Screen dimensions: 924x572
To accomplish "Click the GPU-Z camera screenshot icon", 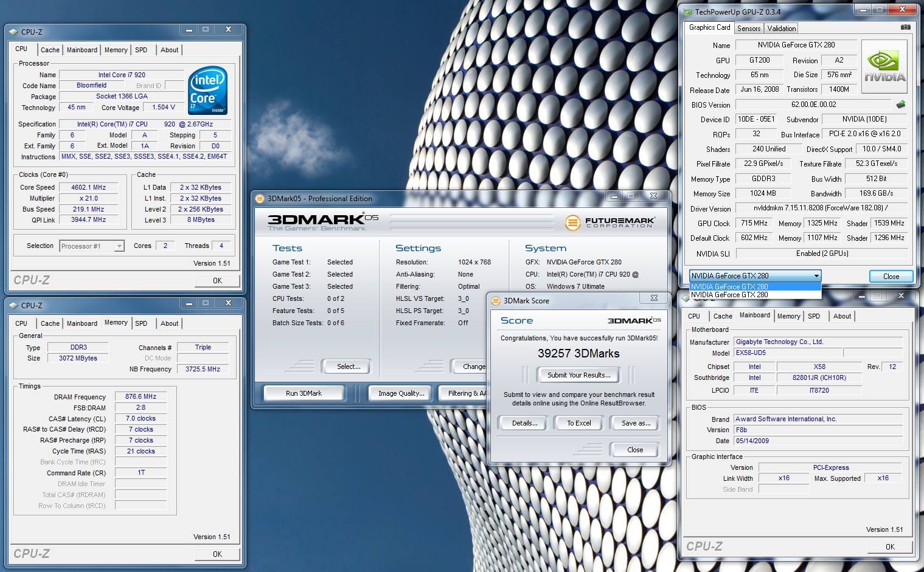I will point(906,27).
